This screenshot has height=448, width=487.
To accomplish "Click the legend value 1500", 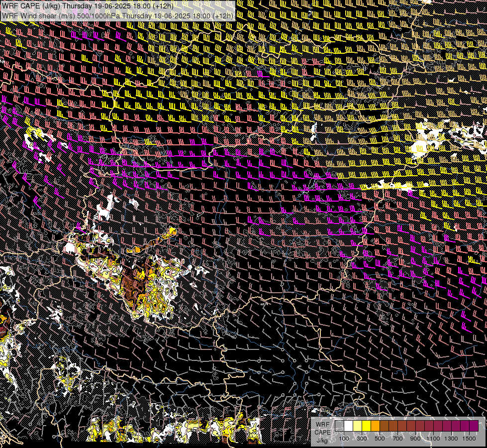I will tap(469, 439).
